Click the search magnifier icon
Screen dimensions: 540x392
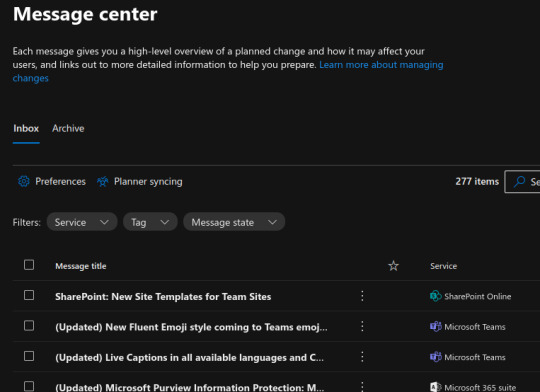pyautogui.click(x=519, y=181)
